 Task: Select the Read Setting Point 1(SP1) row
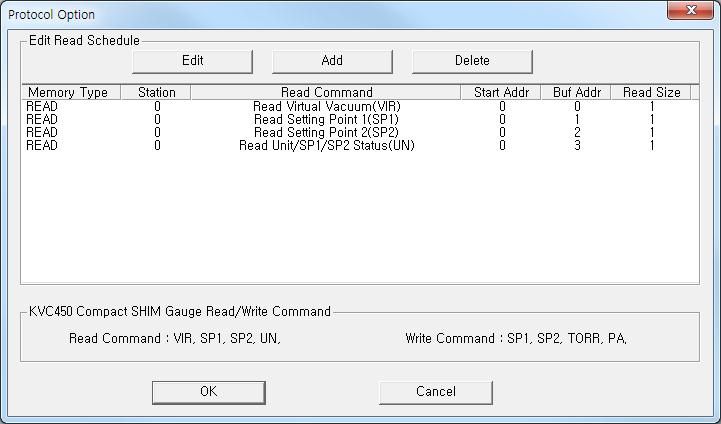click(x=326, y=119)
